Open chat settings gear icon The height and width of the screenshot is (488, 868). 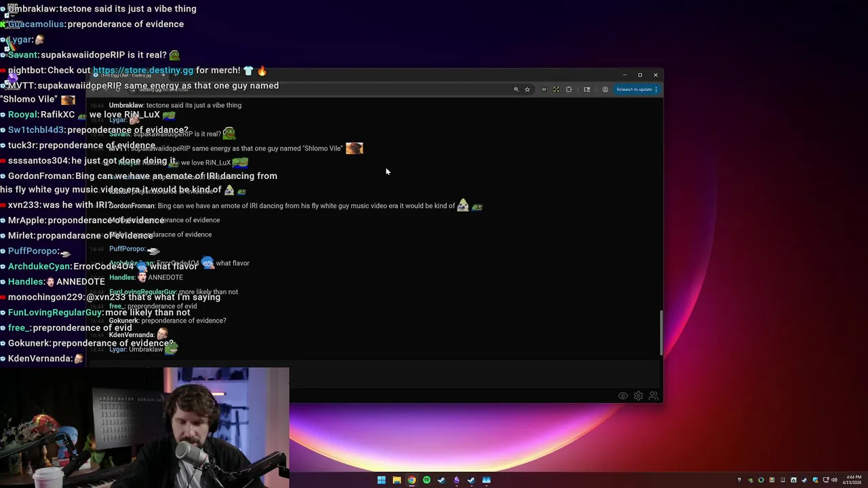pyautogui.click(x=638, y=396)
